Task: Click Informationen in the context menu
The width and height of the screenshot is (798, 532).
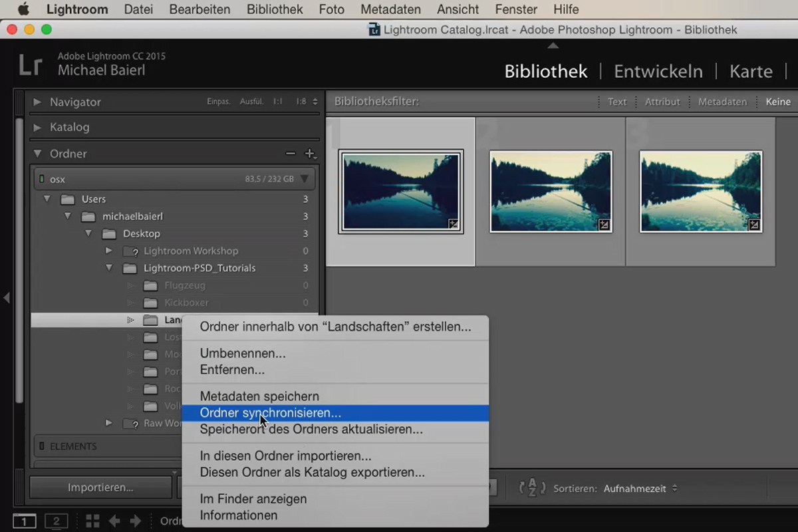Action: coord(335,515)
